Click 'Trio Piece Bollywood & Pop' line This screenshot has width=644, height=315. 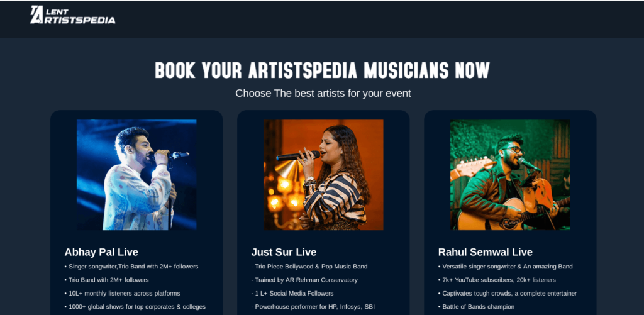pos(309,267)
